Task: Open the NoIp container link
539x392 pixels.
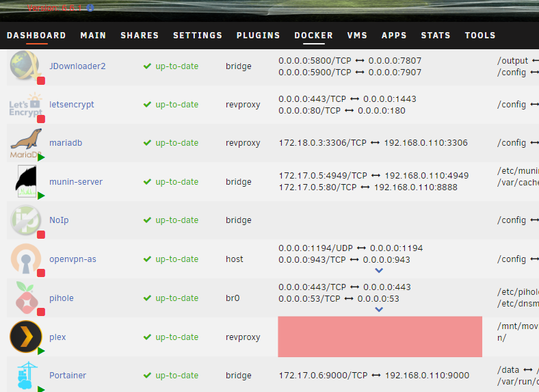Action: [59, 220]
